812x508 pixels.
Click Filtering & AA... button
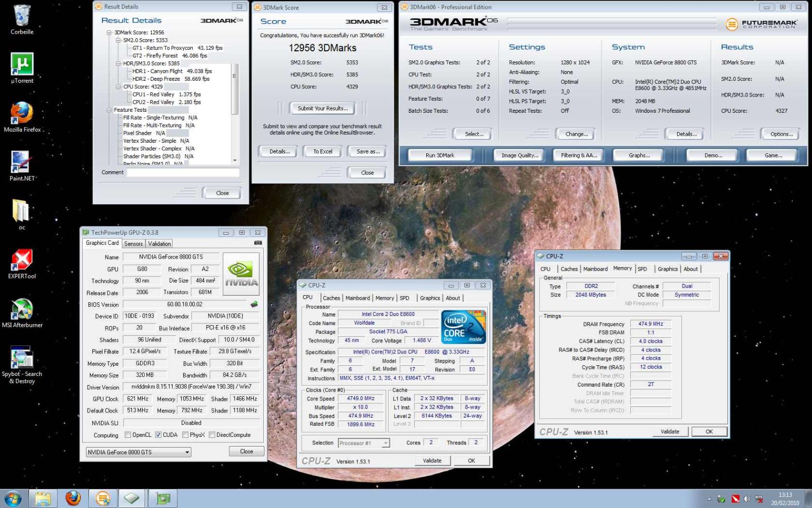click(579, 155)
